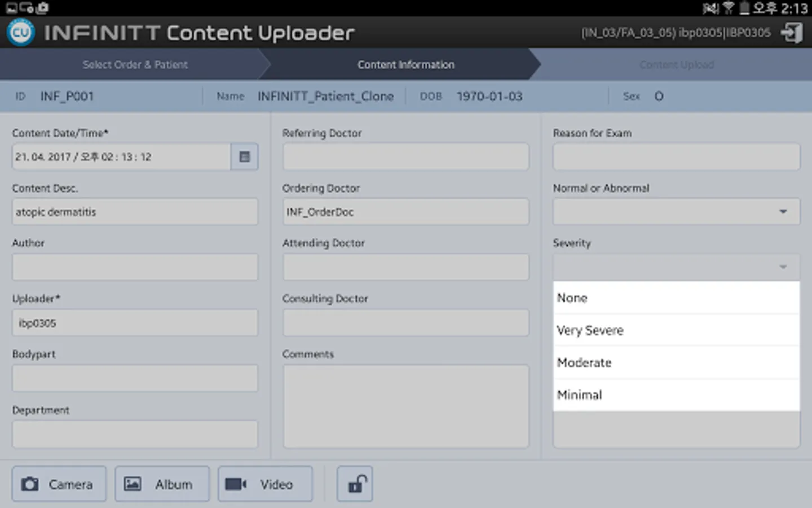Switch to Content Information step
Image resolution: width=812 pixels, height=508 pixels.
[x=405, y=64]
